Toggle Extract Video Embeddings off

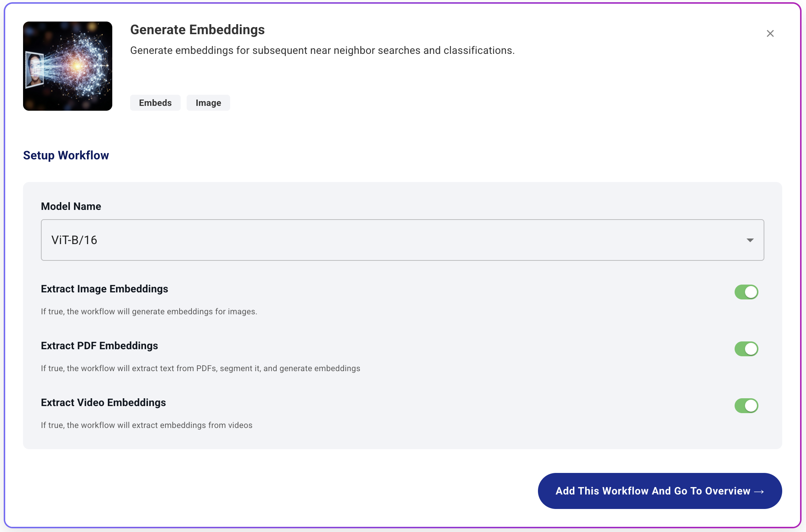click(746, 406)
